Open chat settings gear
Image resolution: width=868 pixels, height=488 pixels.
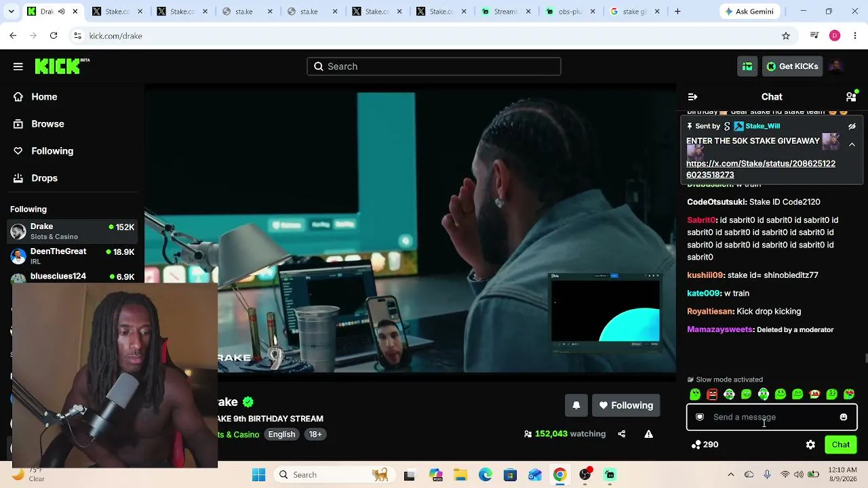tap(810, 445)
